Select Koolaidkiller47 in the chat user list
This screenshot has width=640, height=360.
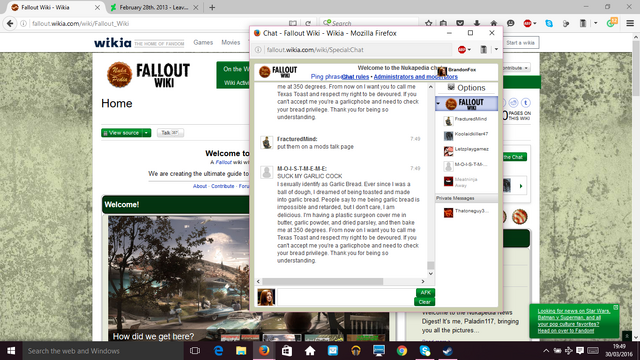467,136
